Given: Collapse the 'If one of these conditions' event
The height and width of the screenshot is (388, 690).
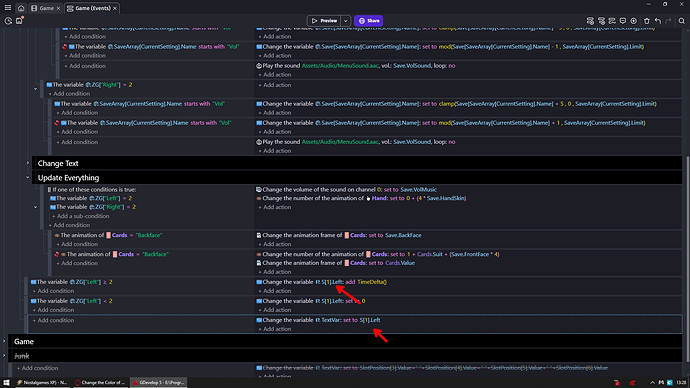Looking at the screenshot, I should pos(36,207).
